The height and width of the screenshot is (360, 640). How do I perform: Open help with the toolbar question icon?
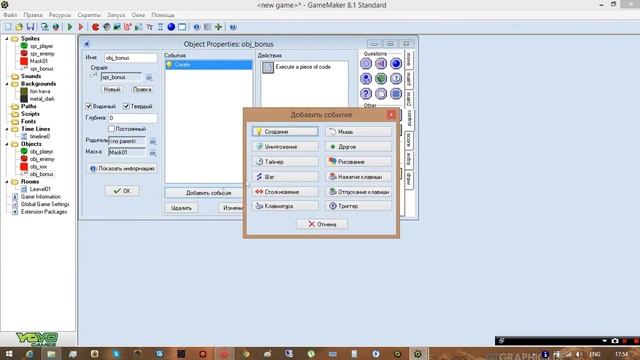[x=233, y=27]
